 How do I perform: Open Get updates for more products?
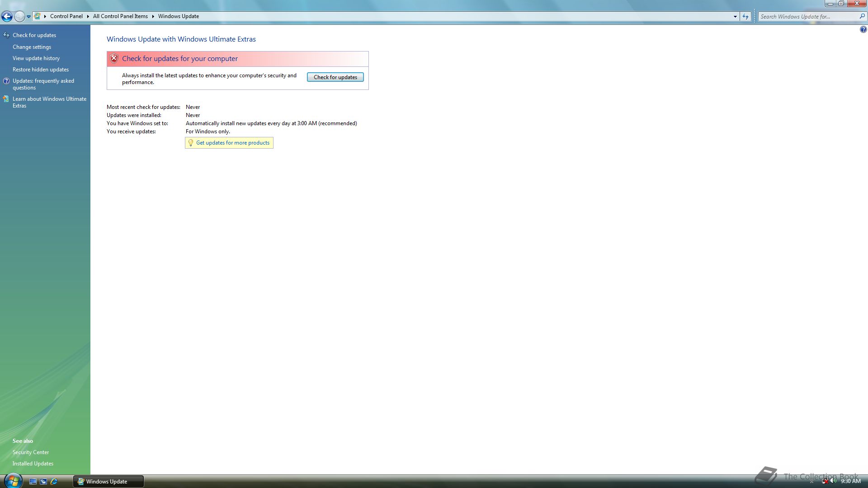point(233,143)
